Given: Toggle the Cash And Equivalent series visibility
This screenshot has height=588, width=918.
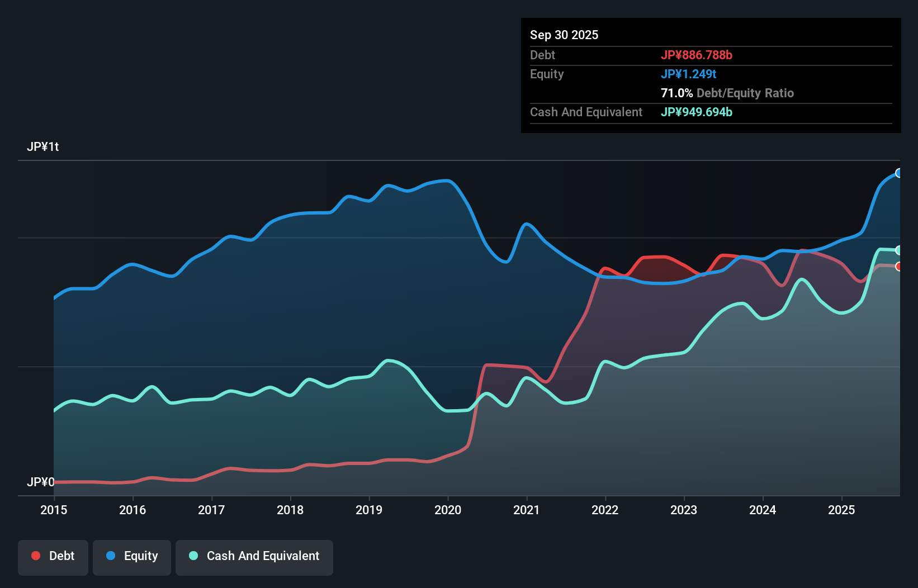Looking at the screenshot, I should tap(254, 557).
